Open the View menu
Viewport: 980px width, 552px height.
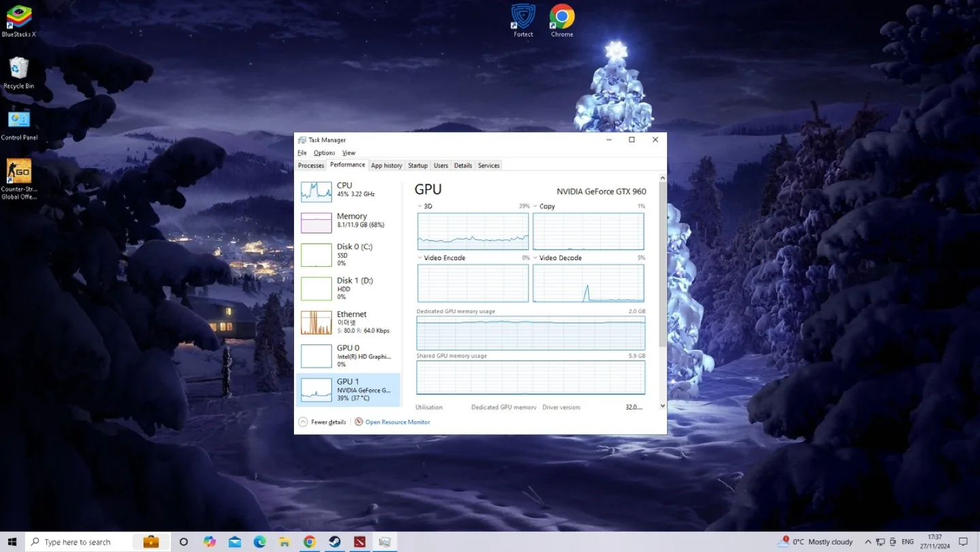(348, 153)
